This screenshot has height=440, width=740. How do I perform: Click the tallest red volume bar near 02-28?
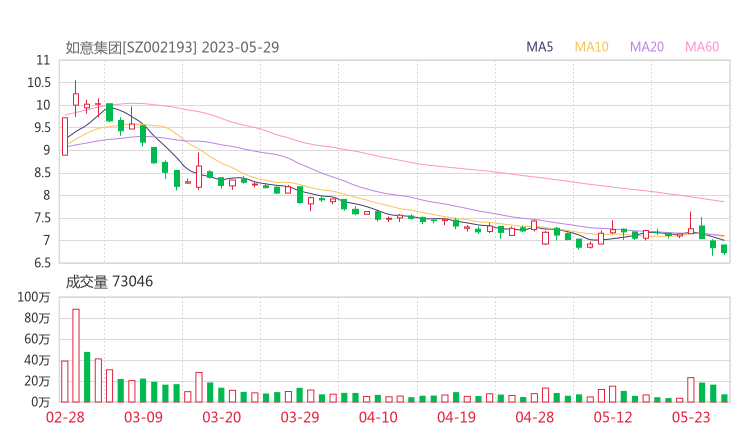(76, 355)
